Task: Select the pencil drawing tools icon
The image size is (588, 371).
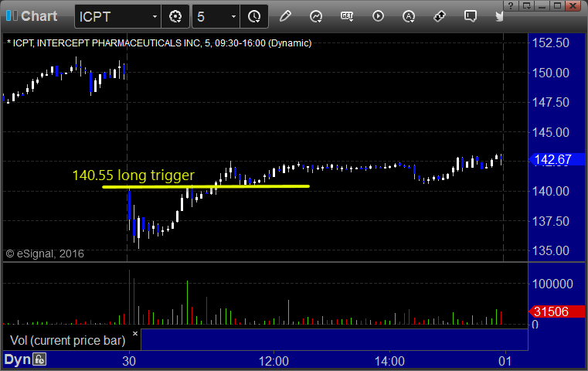Action: (x=285, y=16)
